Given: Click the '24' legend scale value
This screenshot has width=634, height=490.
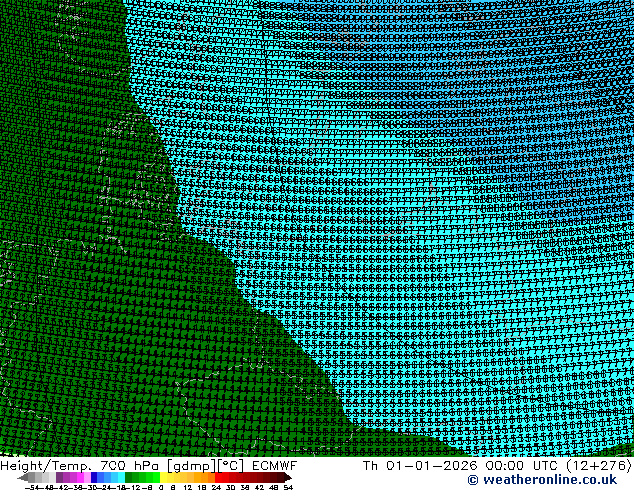Looking at the screenshot, I should click(216, 487).
